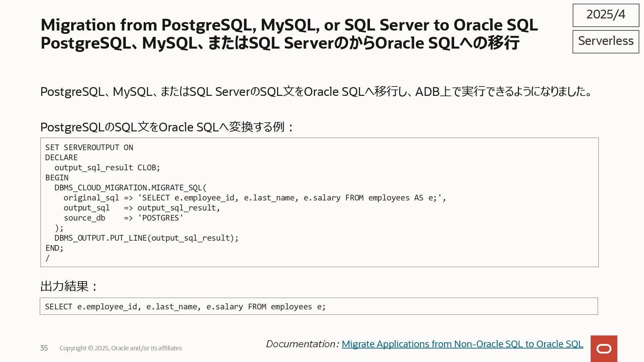Click the PostgreSQL conversion example heading

click(167, 127)
